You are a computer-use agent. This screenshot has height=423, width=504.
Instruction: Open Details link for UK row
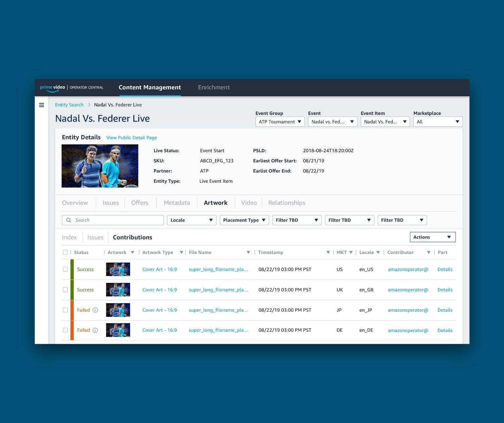pyautogui.click(x=445, y=290)
